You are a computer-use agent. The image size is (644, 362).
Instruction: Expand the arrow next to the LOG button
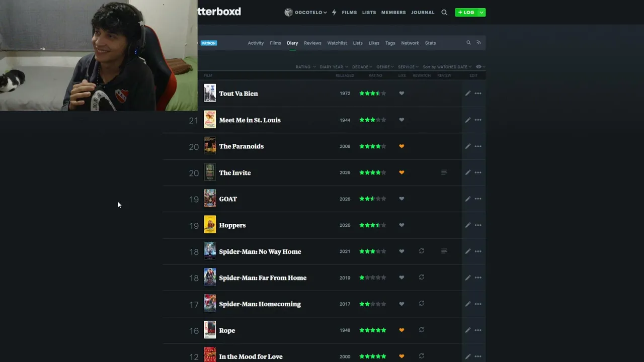click(481, 12)
